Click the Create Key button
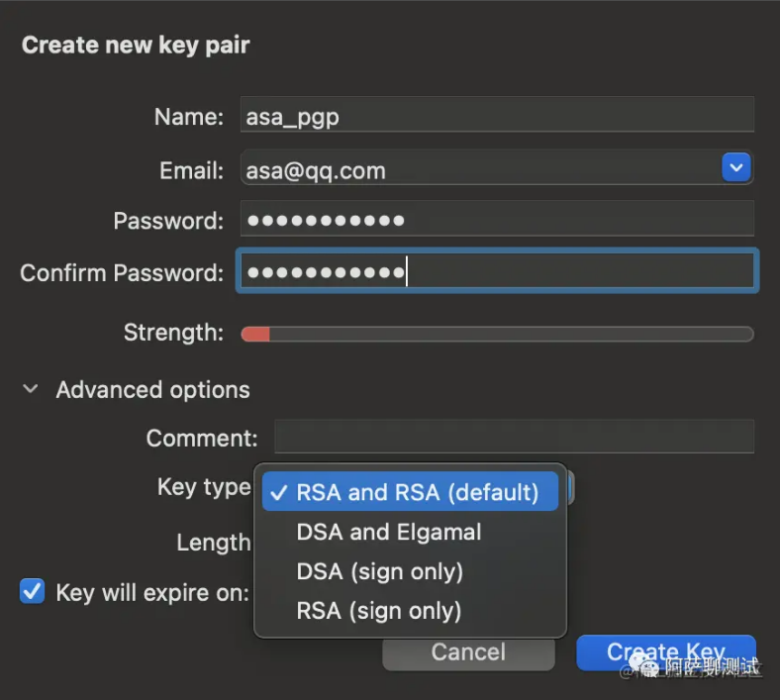Screen dimensions: 780x700 [x=665, y=652]
